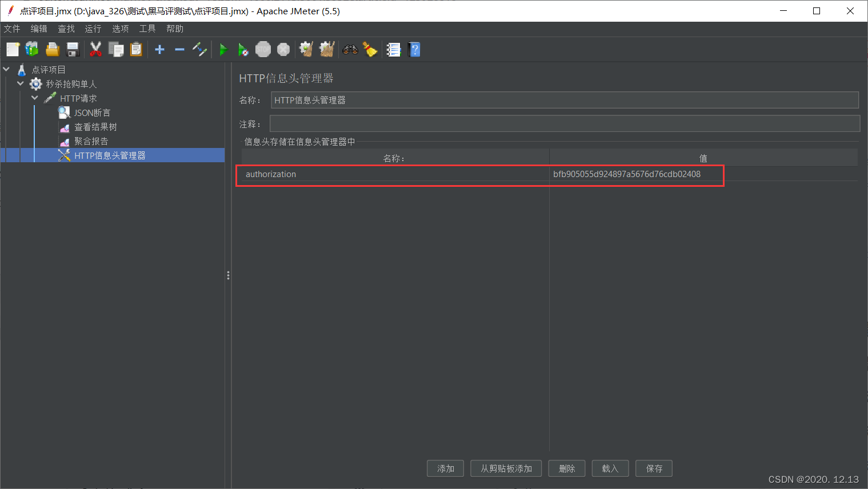Open a new test plan with the New icon
This screenshot has height=489, width=868.
point(13,49)
